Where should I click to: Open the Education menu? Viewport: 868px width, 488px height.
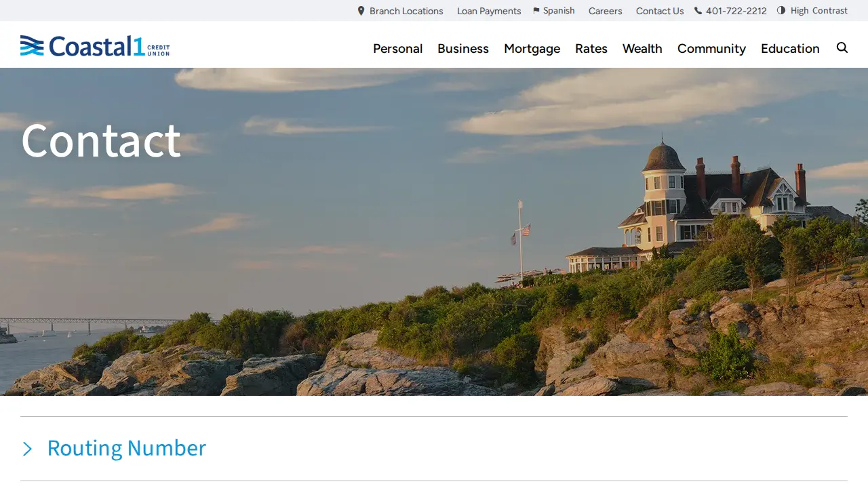click(x=790, y=49)
